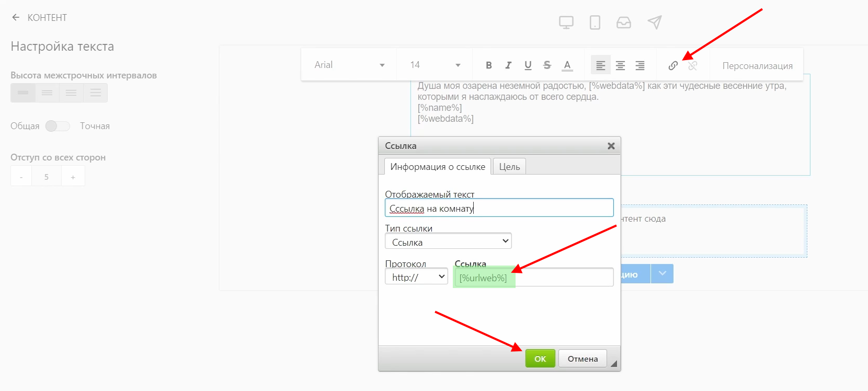Switch to desktop preview icon
This screenshot has height=391, width=868.
click(x=566, y=22)
